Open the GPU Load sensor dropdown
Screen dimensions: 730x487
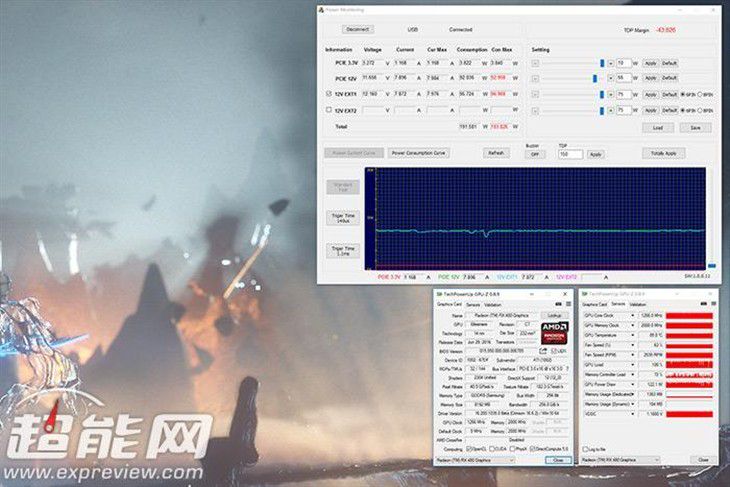pyautogui.click(x=632, y=365)
